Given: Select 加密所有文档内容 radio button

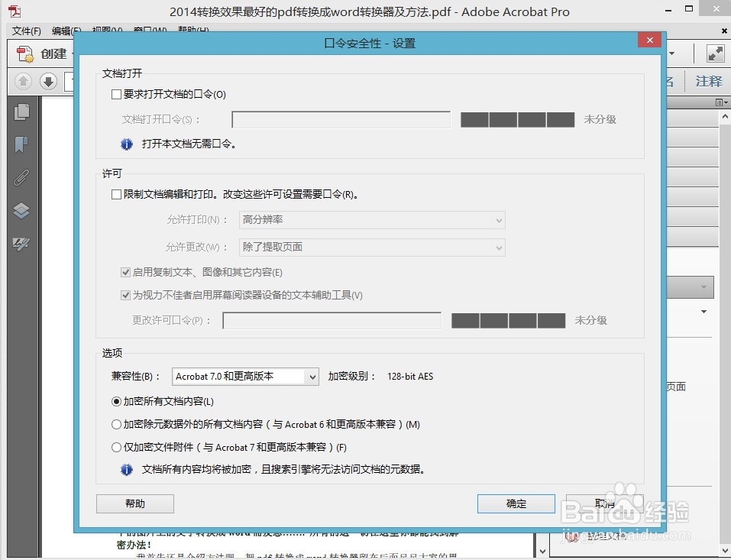Looking at the screenshot, I should pos(117,401).
